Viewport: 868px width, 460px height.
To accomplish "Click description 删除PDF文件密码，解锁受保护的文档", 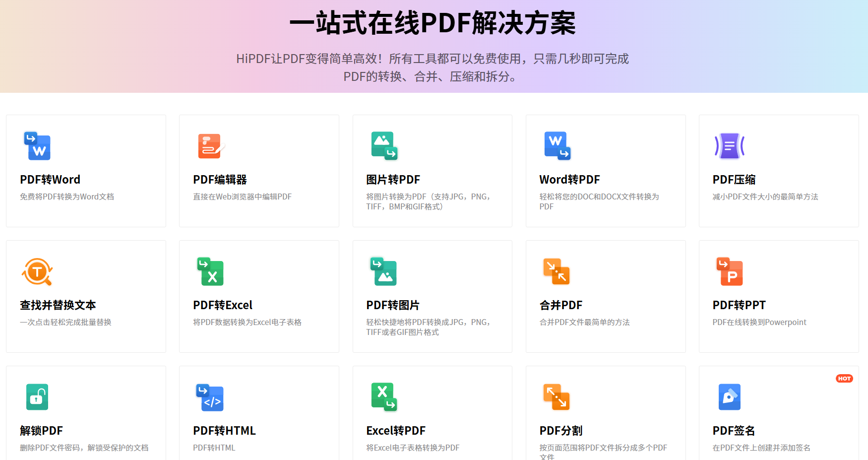I will pos(84,448).
